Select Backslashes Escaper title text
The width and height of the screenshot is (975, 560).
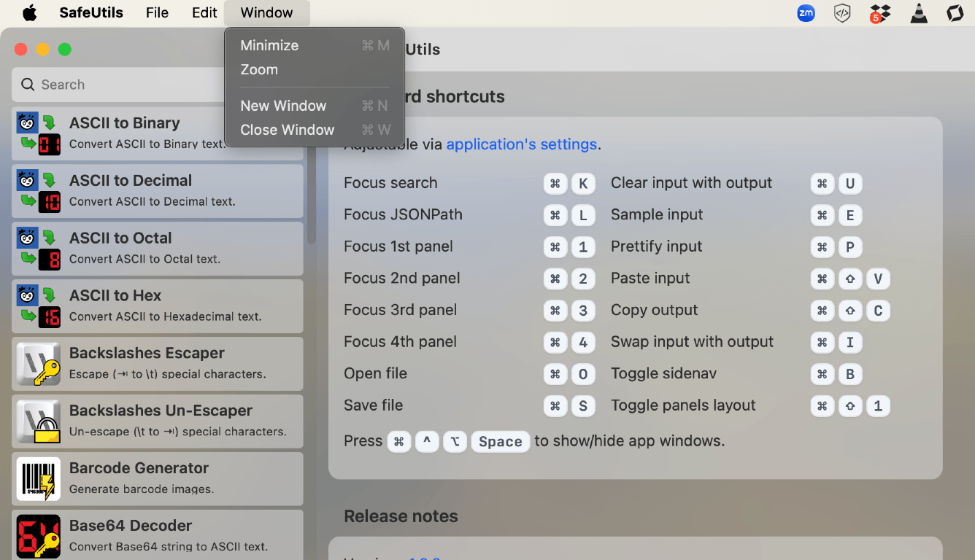(x=147, y=353)
